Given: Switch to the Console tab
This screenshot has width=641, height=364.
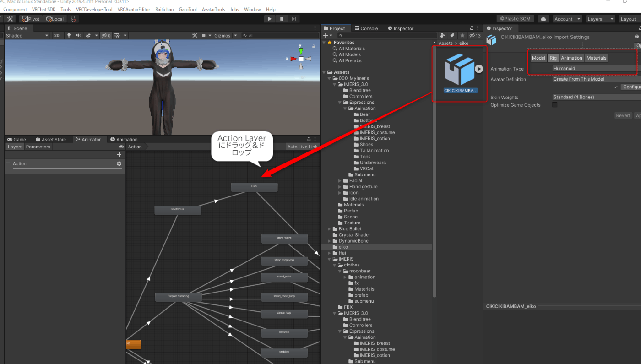Looking at the screenshot, I should tap(366, 28).
